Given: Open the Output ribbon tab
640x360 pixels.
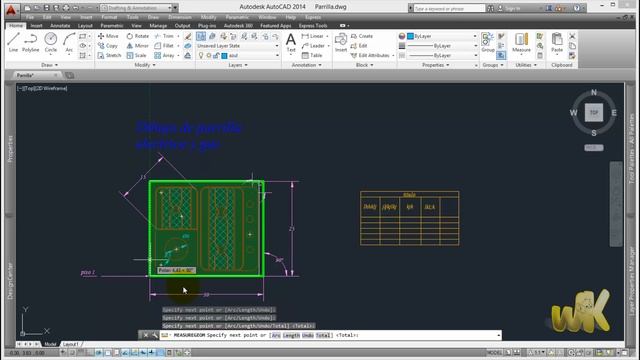Looking at the screenshot, I should [x=182, y=25].
